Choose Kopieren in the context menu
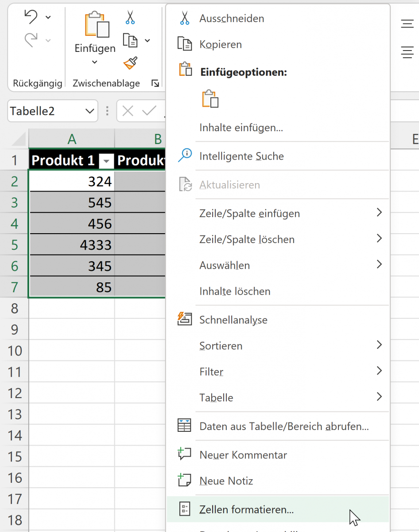Screen dimensions: 419x532 tap(221, 44)
